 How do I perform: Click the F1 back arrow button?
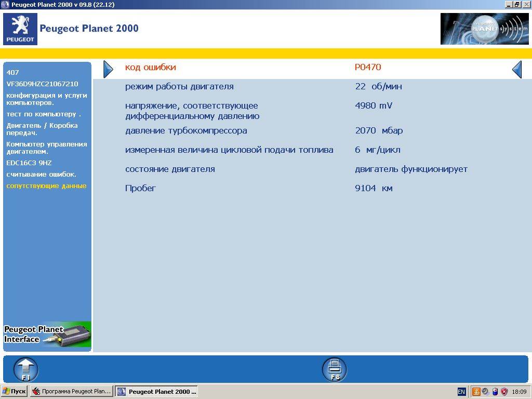pos(25,369)
